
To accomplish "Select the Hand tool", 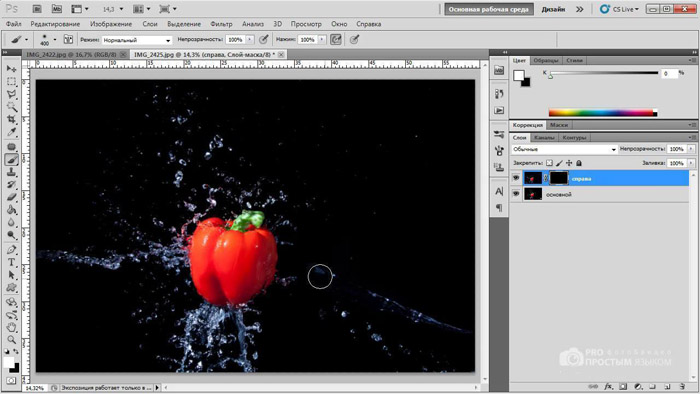I will [x=12, y=327].
